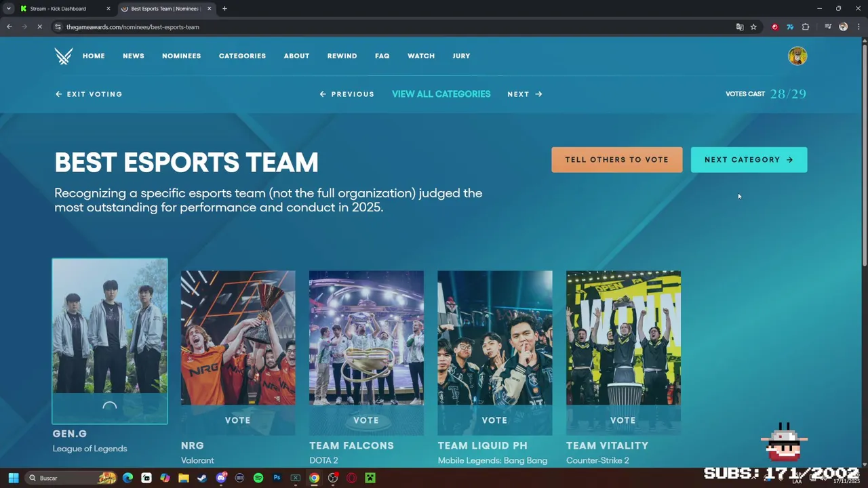Open OBS Studio from taskbar
Viewport: 868px width, 488px height.
[333, 478]
